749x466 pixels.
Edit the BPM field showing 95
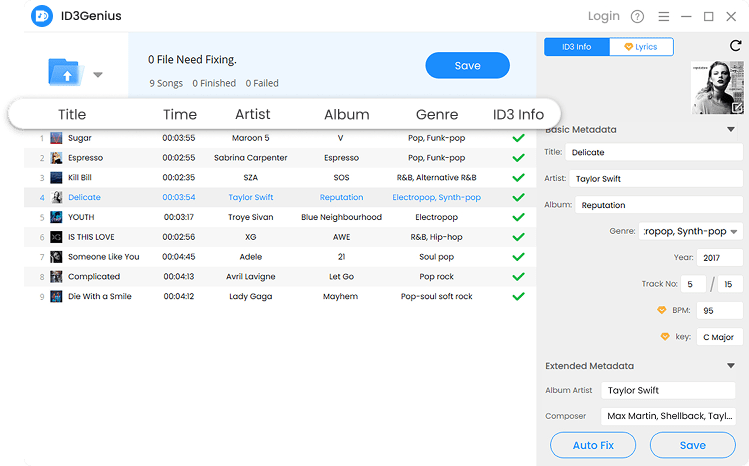point(720,310)
